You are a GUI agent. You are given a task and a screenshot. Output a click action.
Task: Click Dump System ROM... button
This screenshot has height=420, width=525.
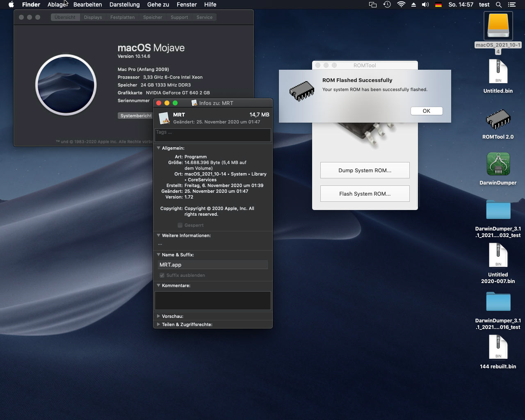pyautogui.click(x=365, y=170)
